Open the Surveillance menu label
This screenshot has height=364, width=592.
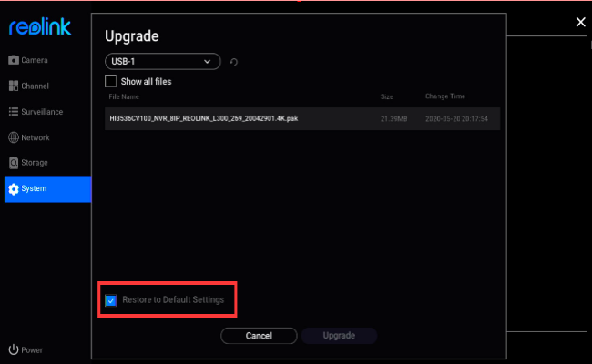(x=42, y=112)
